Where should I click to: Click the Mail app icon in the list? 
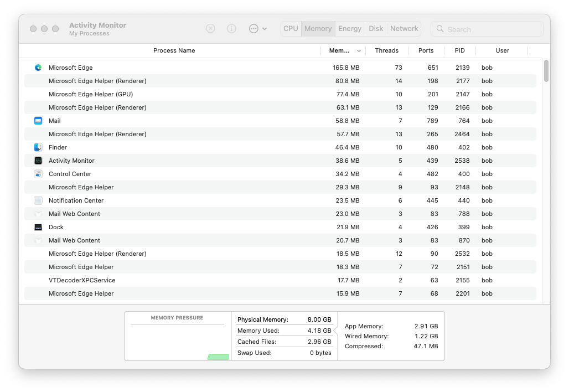click(x=38, y=121)
